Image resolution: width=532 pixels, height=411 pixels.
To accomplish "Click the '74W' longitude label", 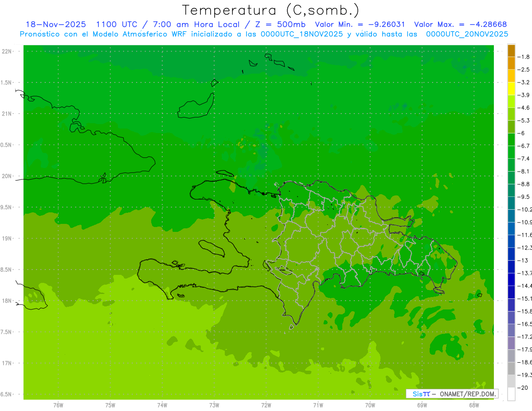I will click(x=162, y=405).
